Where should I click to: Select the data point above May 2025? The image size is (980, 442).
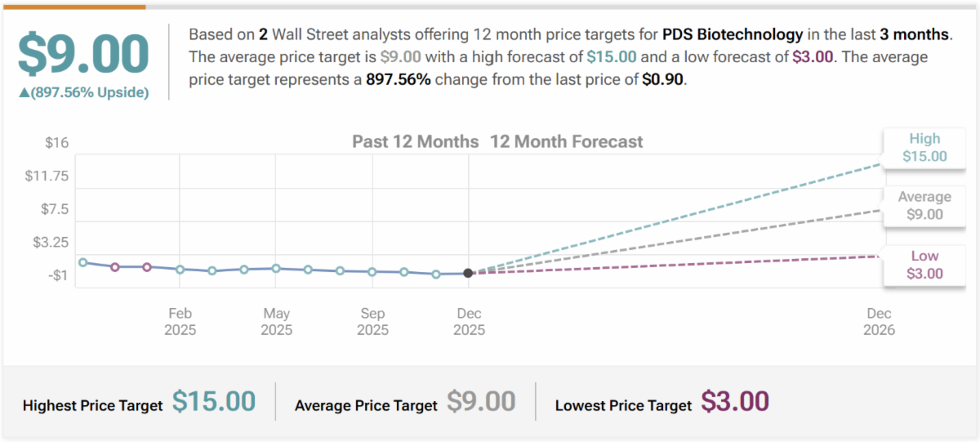276,268
